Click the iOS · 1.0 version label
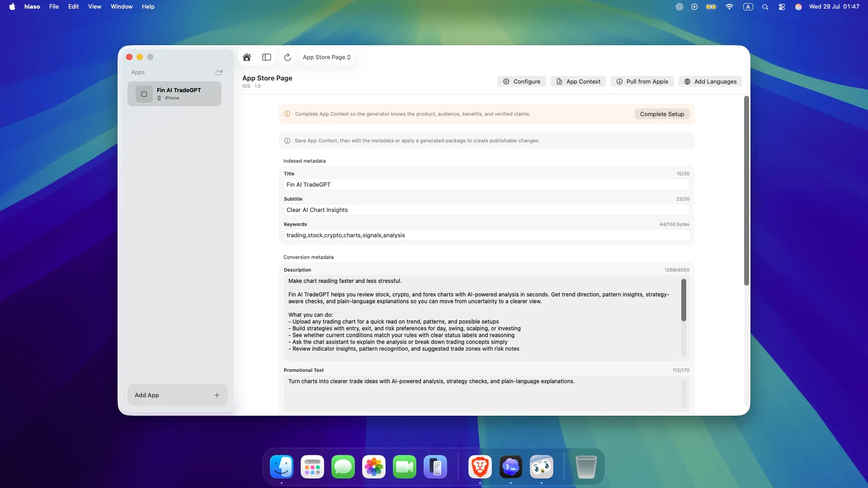This screenshot has height=488, width=868. coord(251,86)
